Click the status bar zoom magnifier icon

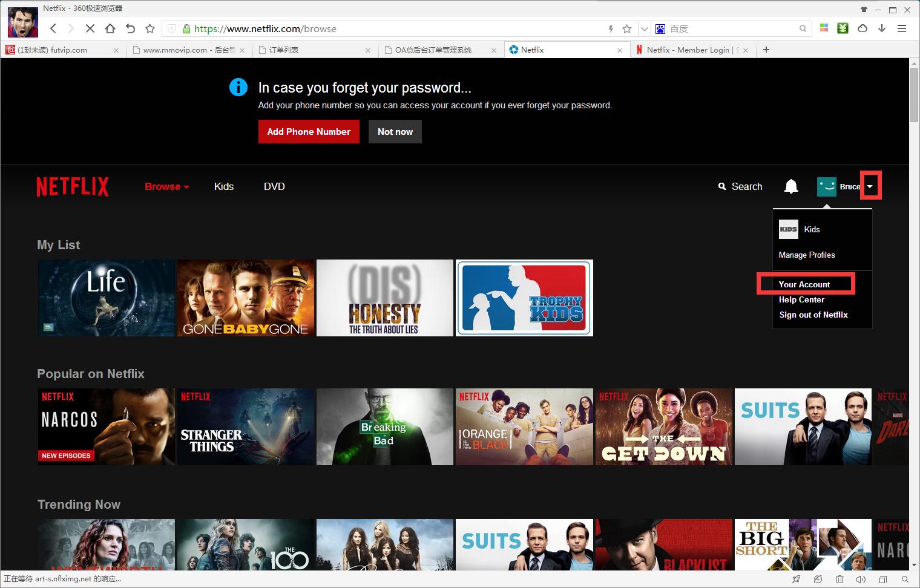904,579
